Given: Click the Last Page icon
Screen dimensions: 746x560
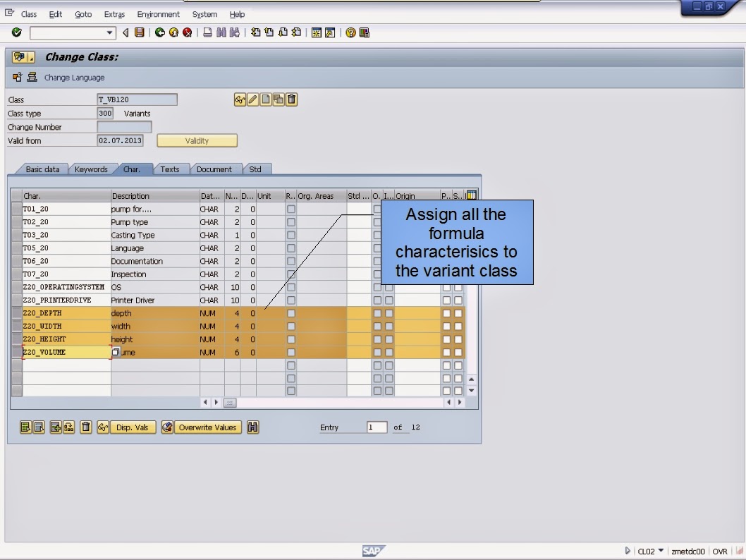Looking at the screenshot, I should (296, 32).
